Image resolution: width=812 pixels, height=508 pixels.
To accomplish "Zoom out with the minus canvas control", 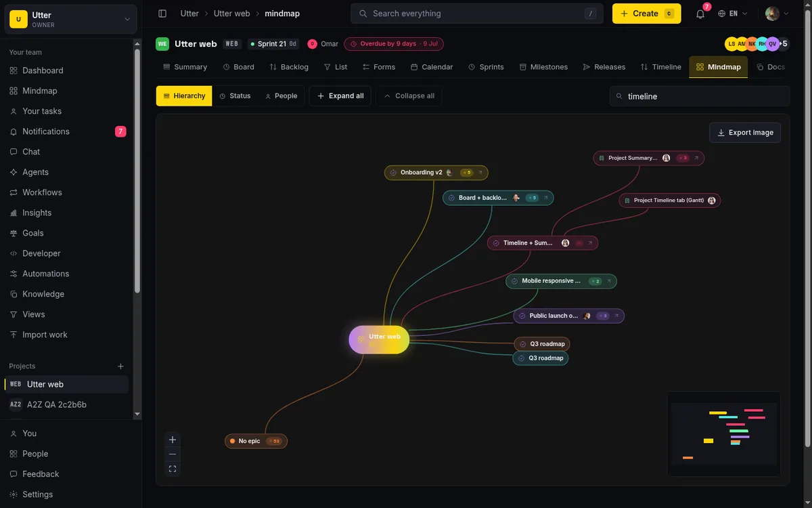I will click(x=173, y=454).
